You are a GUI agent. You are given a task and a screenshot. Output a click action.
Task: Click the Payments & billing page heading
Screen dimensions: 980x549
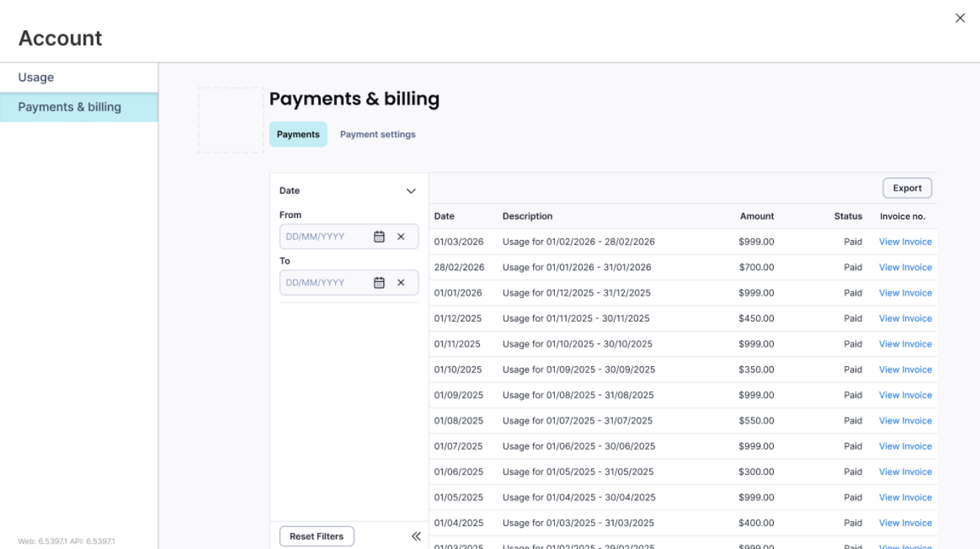(355, 99)
